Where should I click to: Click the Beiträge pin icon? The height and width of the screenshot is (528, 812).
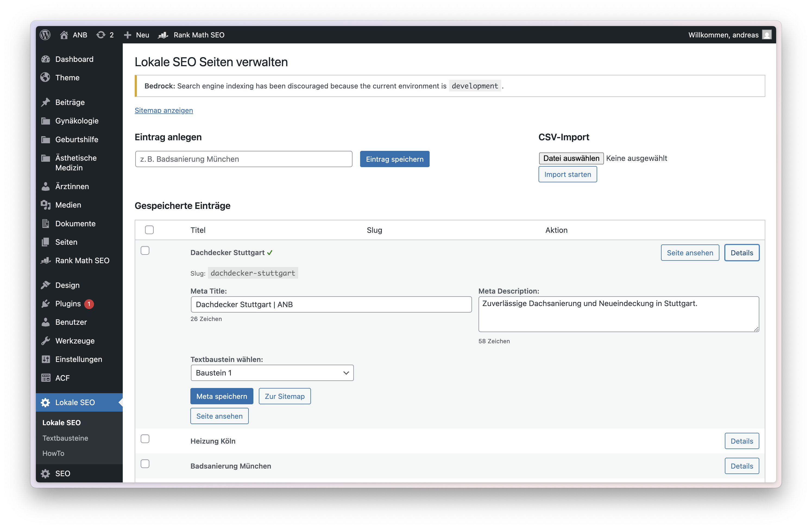46,102
